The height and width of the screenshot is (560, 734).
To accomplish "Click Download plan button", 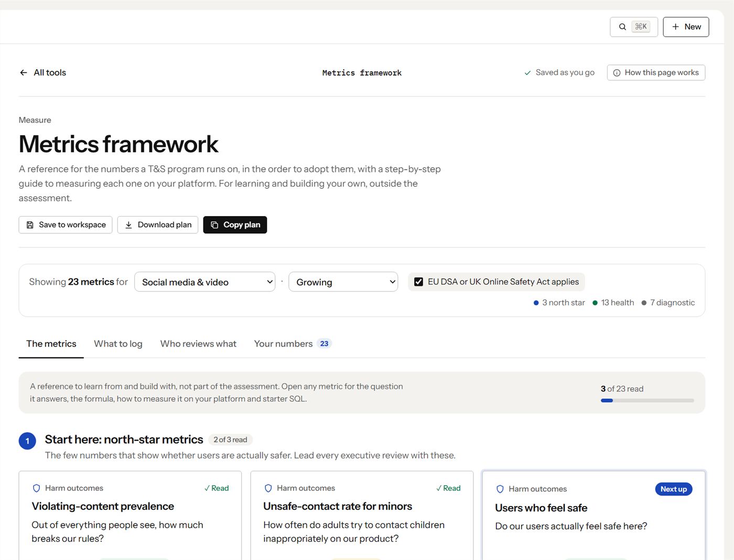I will click(158, 225).
